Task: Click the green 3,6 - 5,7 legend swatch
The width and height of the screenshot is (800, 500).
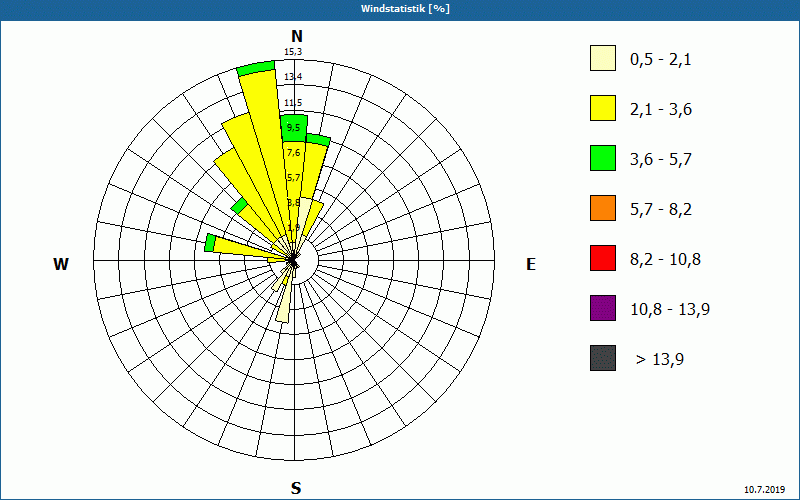Action: click(603, 158)
